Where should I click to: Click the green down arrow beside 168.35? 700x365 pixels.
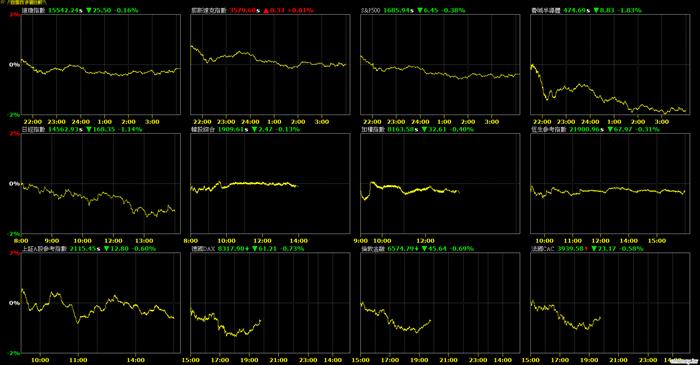click(89, 129)
